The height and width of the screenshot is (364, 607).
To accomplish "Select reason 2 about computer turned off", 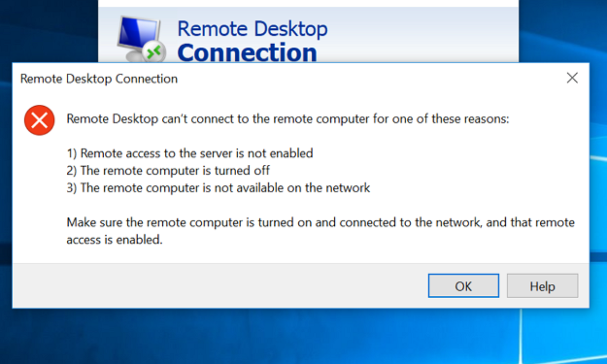I will point(168,170).
